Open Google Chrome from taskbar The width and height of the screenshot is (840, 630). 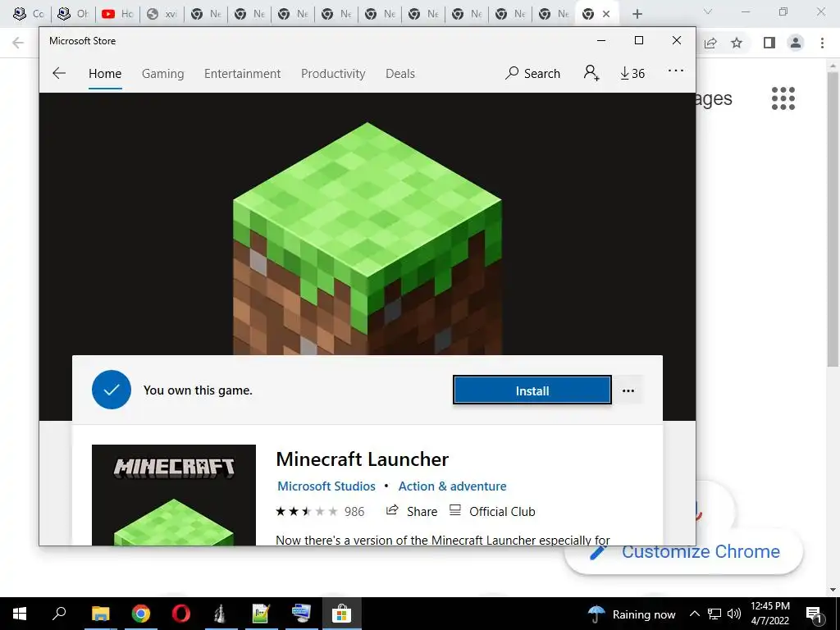[141, 614]
